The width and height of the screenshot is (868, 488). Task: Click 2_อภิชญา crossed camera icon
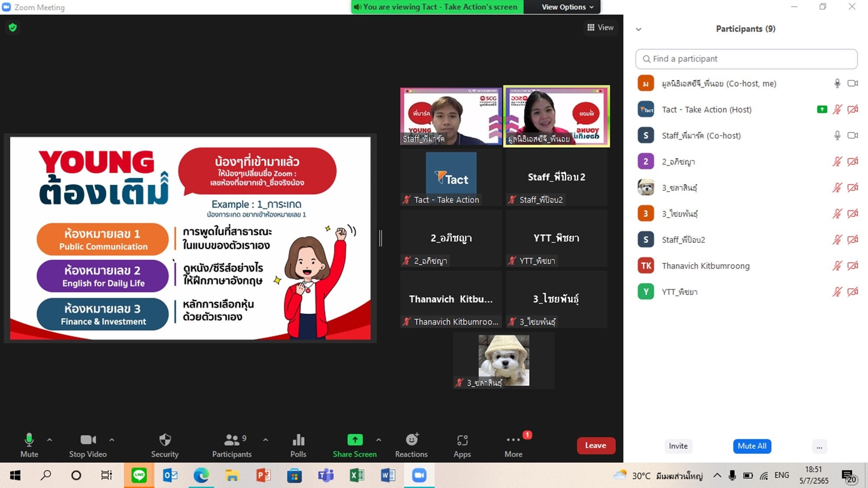click(x=853, y=161)
